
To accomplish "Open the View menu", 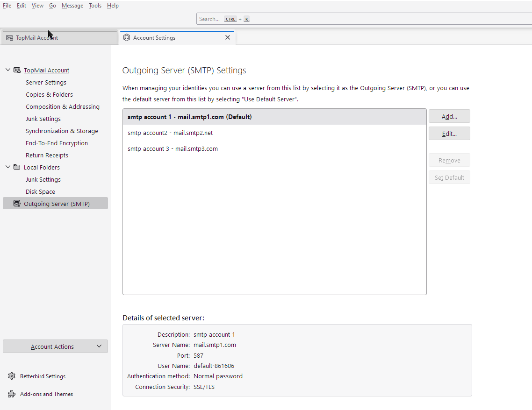I will 37,6.
